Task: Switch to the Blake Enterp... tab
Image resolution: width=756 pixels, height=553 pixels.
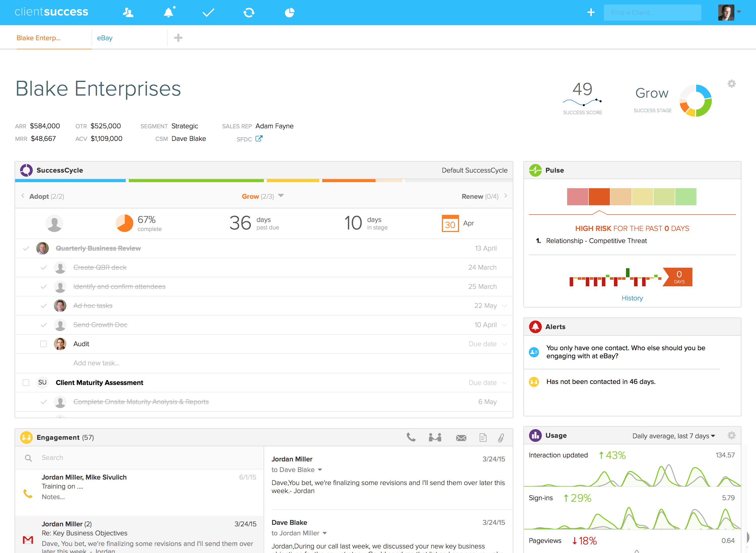Action: pos(39,38)
